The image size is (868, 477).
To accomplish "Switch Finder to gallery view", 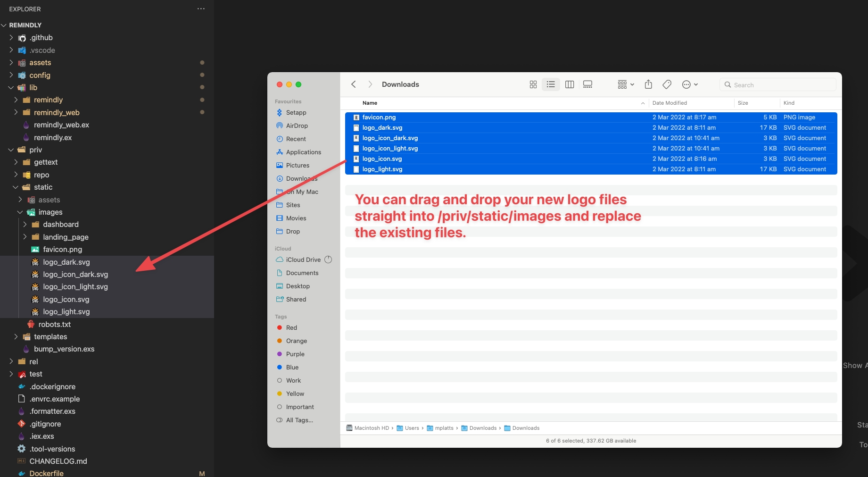I will pos(587,84).
